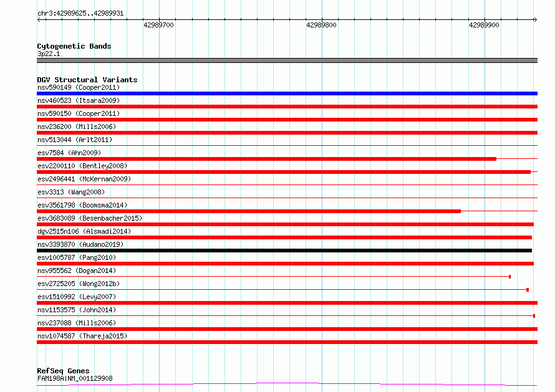
Task: Open the esv3561798 (Boomsma2014) label
Action: pos(82,205)
